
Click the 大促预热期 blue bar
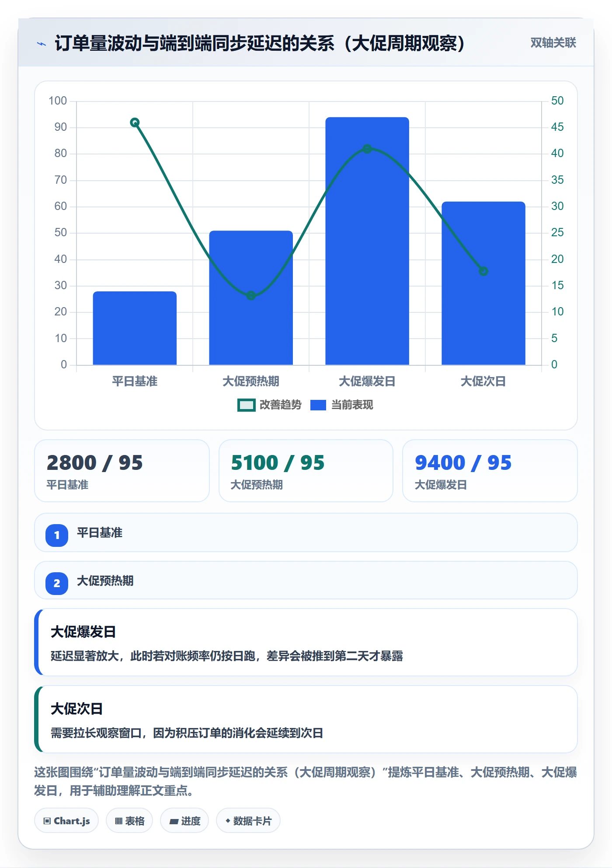pyautogui.click(x=251, y=297)
